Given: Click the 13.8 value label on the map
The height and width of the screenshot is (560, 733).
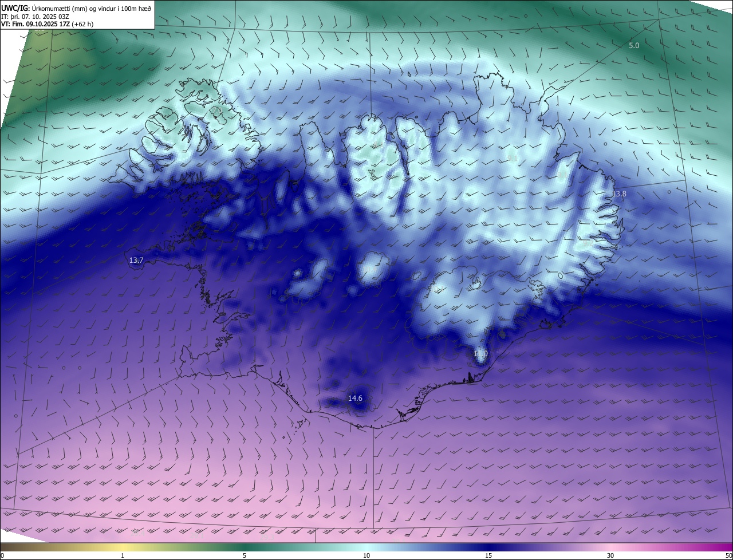Looking at the screenshot, I should pyautogui.click(x=619, y=194).
